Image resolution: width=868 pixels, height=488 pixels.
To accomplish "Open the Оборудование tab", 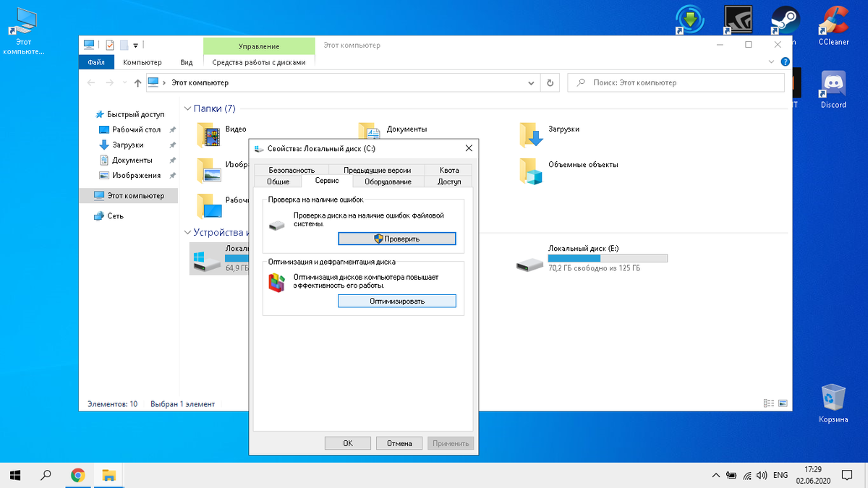I will coord(388,181).
